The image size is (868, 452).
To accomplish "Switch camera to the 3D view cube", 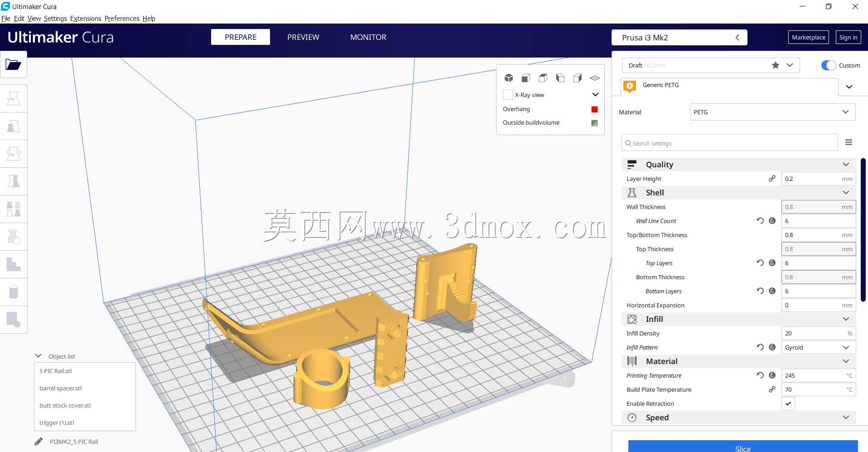I will tap(509, 78).
